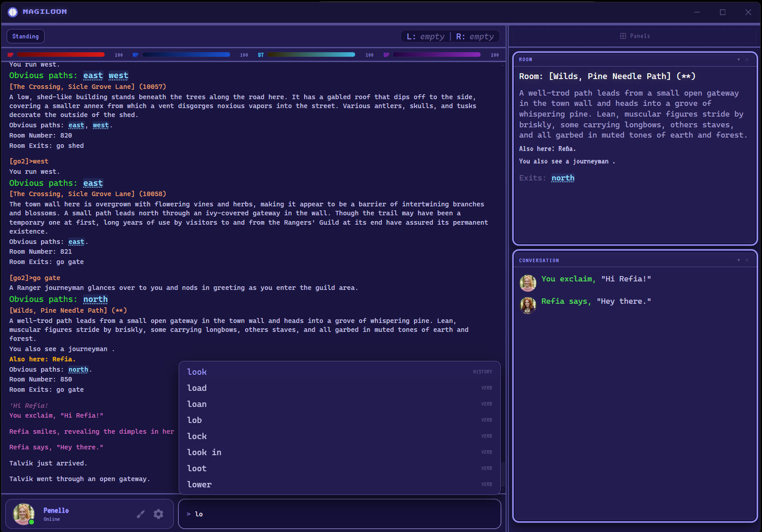This screenshot has width=762, height=532.
Task: Click Penello's avatar in the profile card
Action: coord(24,514)
